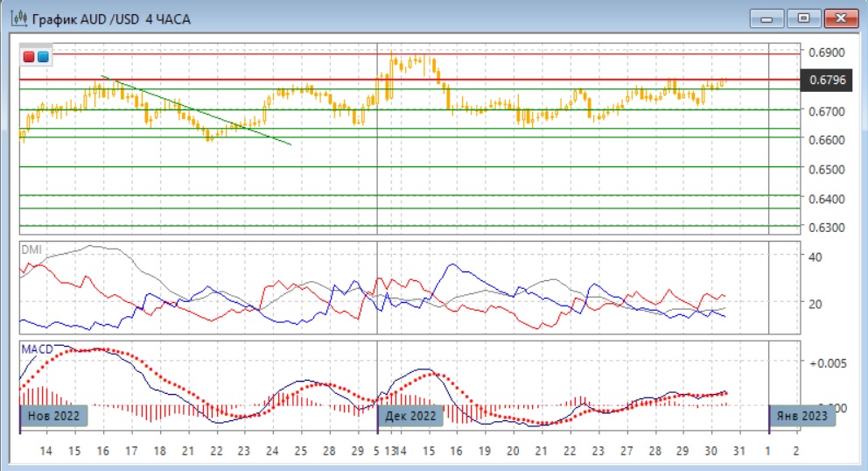Click the candlestick chart icon in title bar

click(x=17, y=18)
